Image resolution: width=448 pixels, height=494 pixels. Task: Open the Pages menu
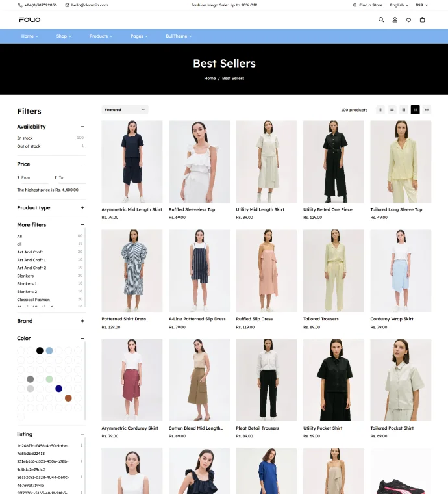(139, 36)
